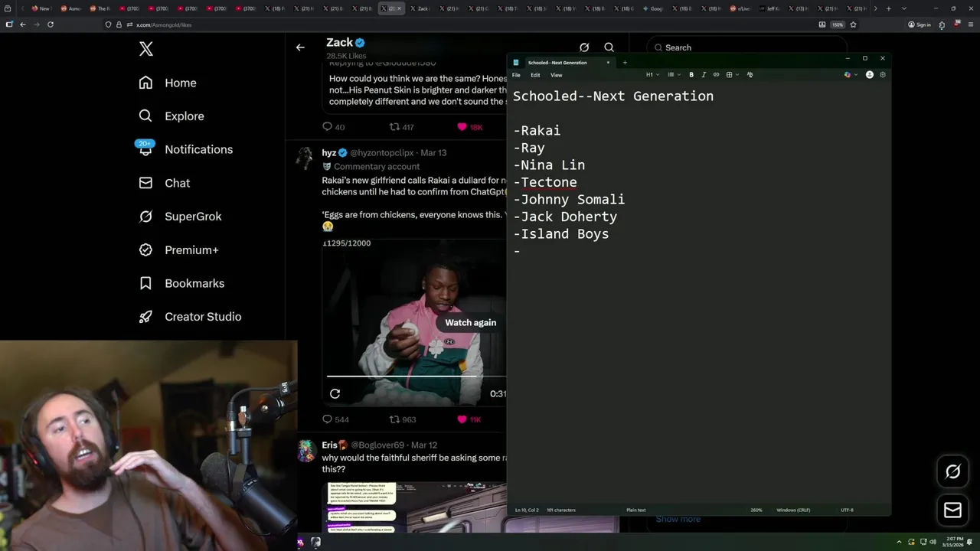
Task: Unlike the post with 11K likes
Action: point(462,419)
